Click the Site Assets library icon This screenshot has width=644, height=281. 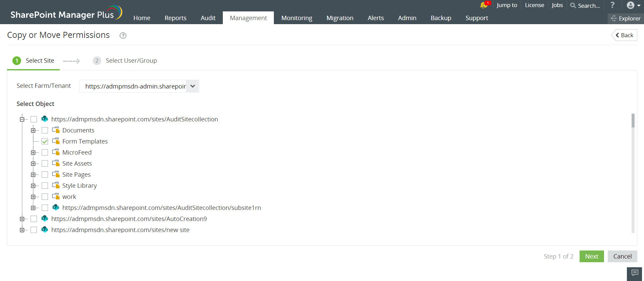point(56,163)
